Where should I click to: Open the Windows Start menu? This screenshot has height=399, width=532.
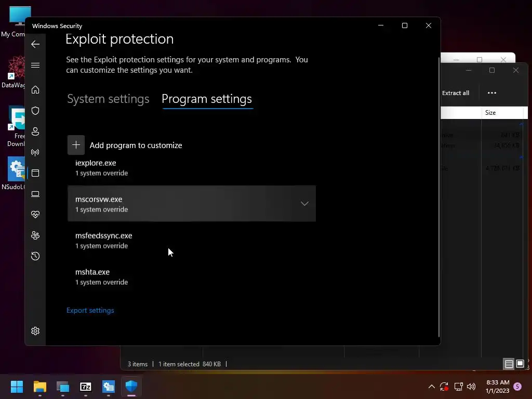tap(17, 387)
